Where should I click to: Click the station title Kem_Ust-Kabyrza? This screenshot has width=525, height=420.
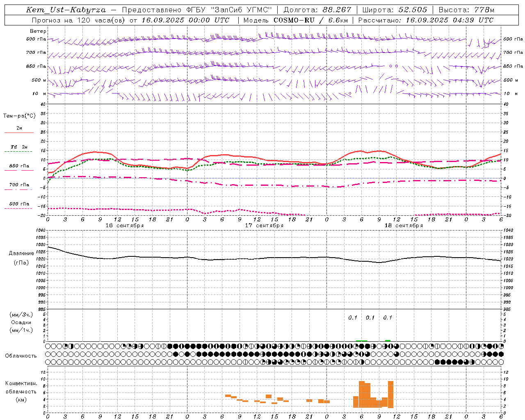click(x=66, y=10)
